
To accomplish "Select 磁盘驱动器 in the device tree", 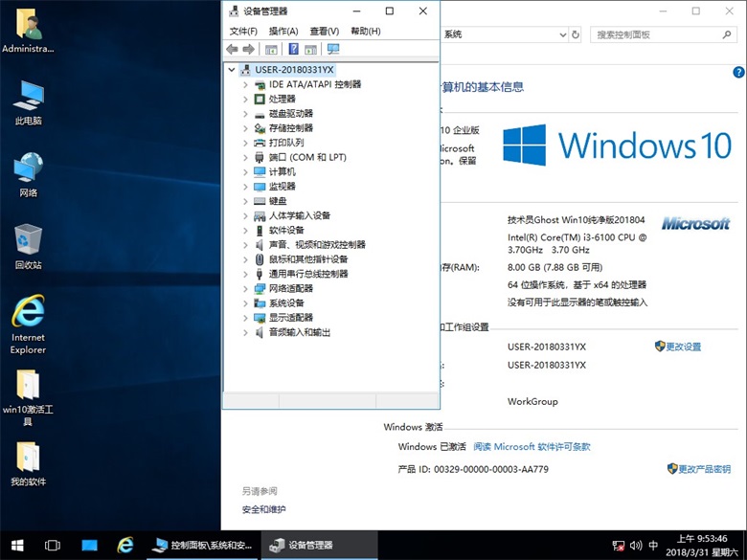I will pos(290,113).
